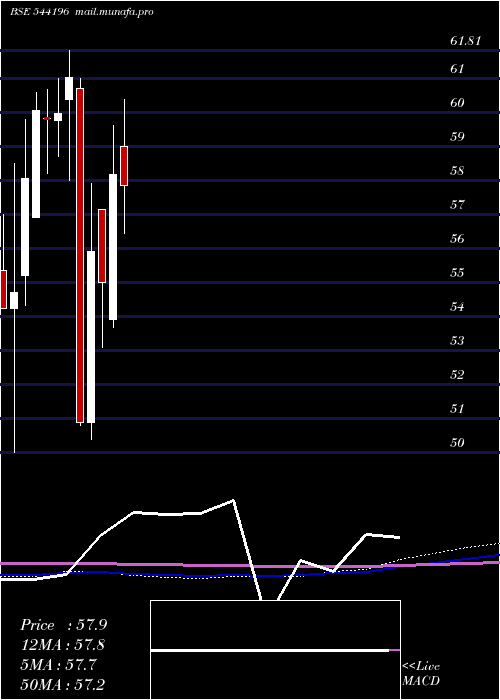
Task: Click the 55 price axis label
Action: click(457, 273)
